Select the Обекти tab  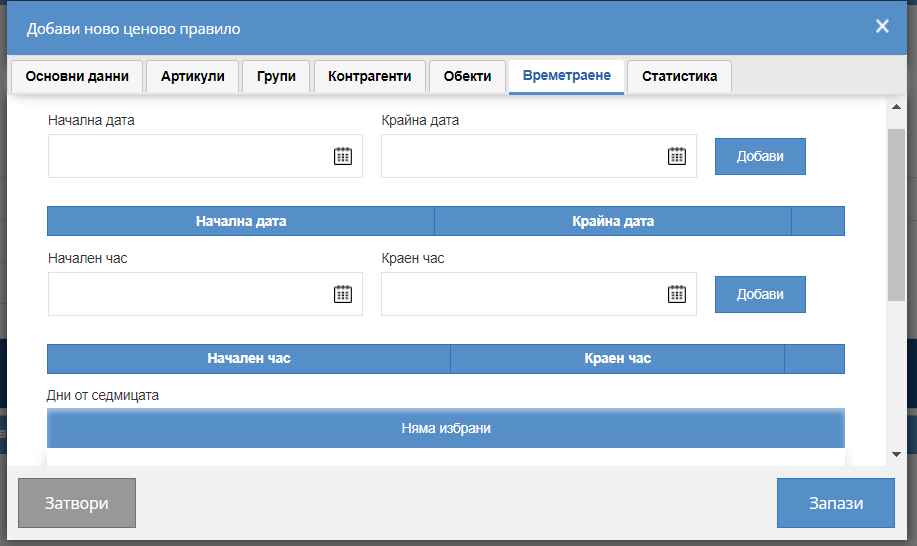tap(467, 76)
